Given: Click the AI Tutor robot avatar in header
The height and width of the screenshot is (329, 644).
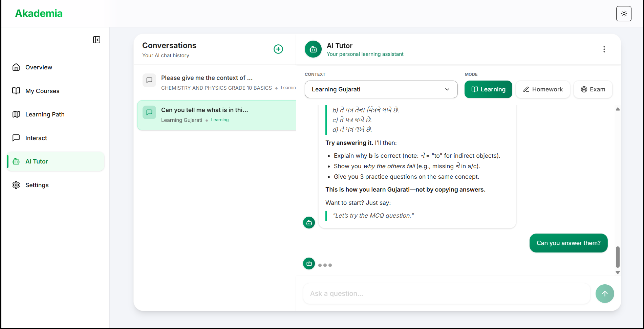Looking at the screenshot, I should [x=313, y=49].
